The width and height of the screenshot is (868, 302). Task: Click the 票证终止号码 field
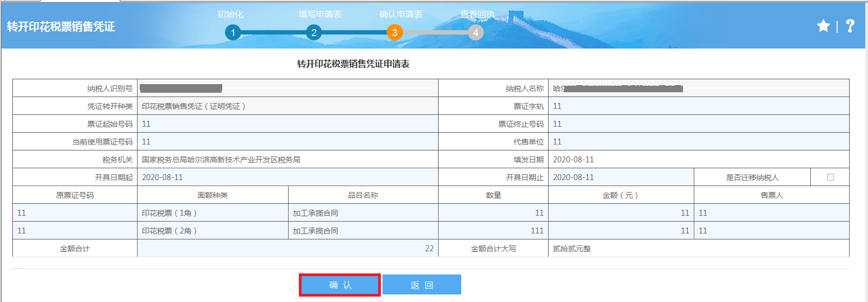tap(698, 124)
